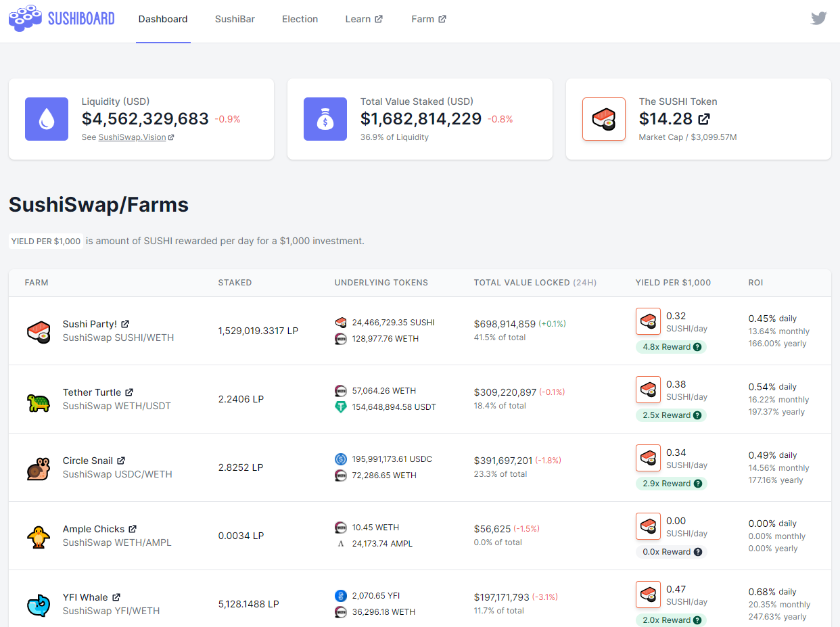Click the Ample Chicks chick icon
The height and width of the screenshot is (627, 840).
[x=39, y=537]
